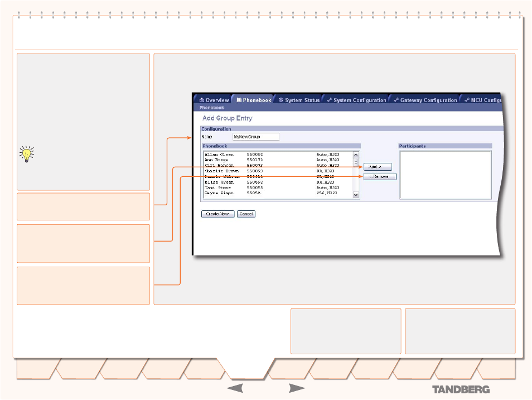Go to next page with right arrow
Viewport: 532px width, 400px height.
(297, 388)
